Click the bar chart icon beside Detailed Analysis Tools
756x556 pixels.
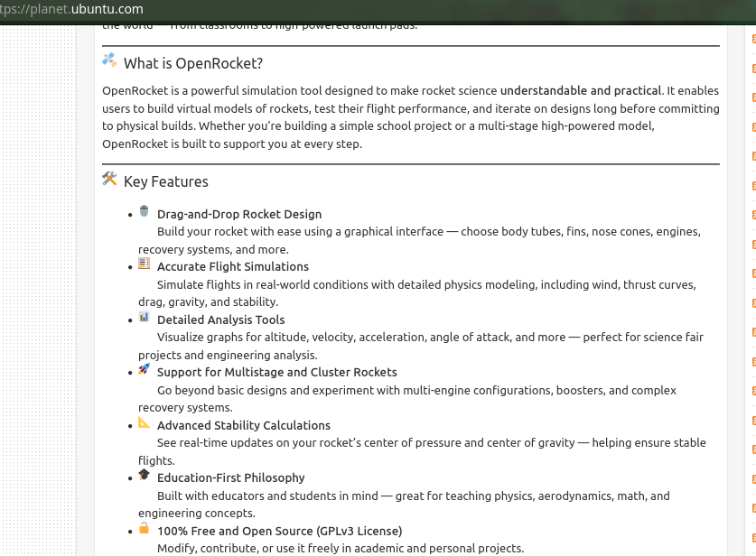pos(145,317)
